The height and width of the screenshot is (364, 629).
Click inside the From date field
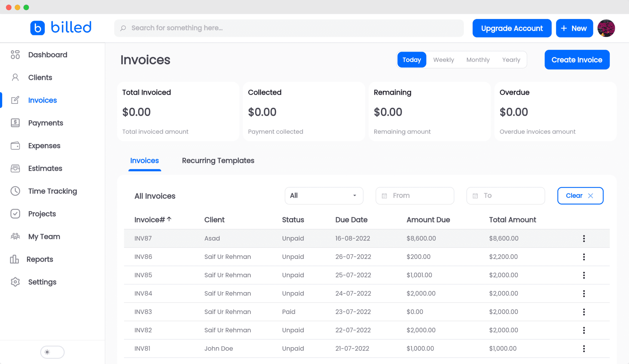pyautogui.click(x=415, y=196)
